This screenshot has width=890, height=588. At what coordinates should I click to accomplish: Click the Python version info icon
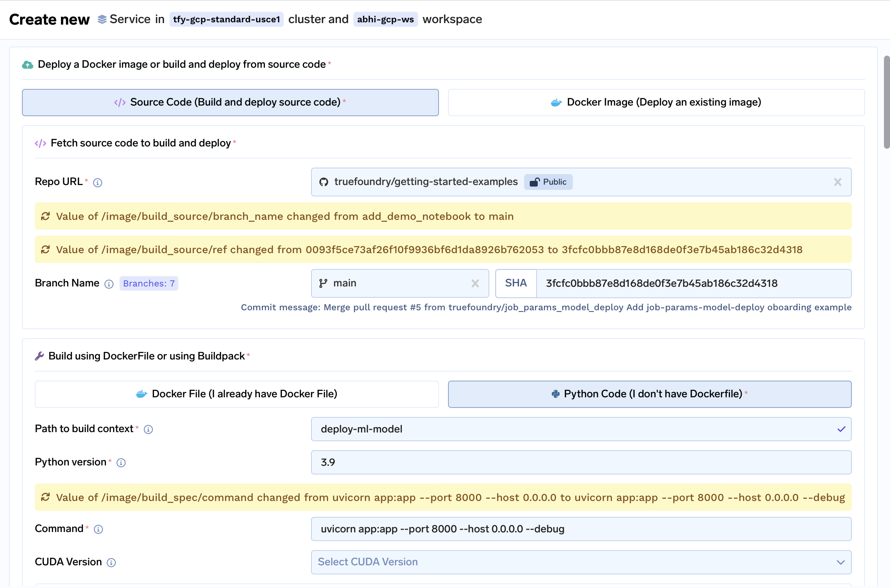(121, 463)
